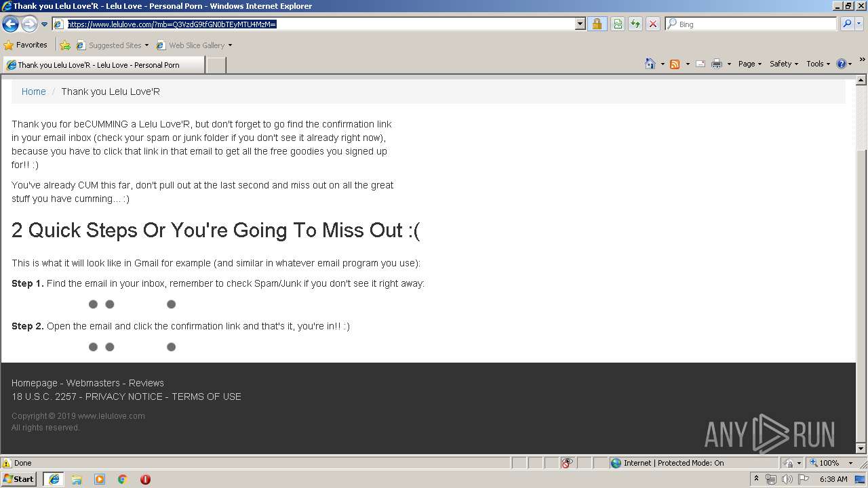Open the Web Slice Gallery item
This screenshot has width=868, height=488.
[194, 45]
